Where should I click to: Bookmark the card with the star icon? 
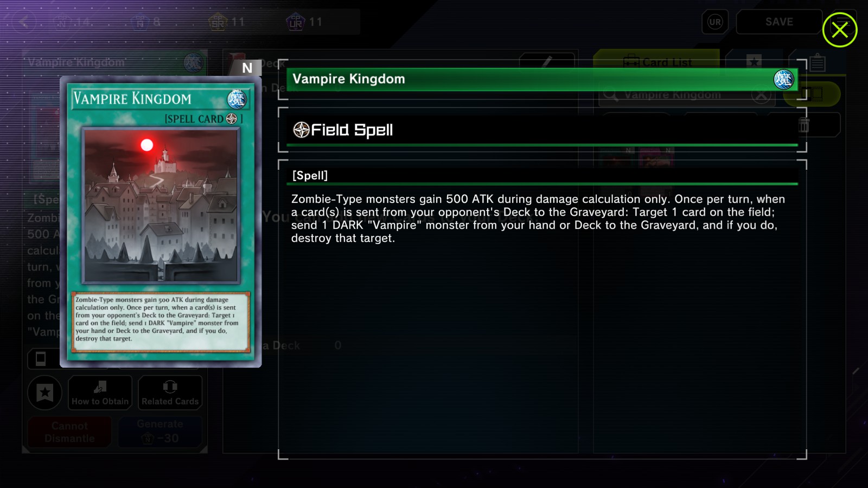click(x=45, y=392)
